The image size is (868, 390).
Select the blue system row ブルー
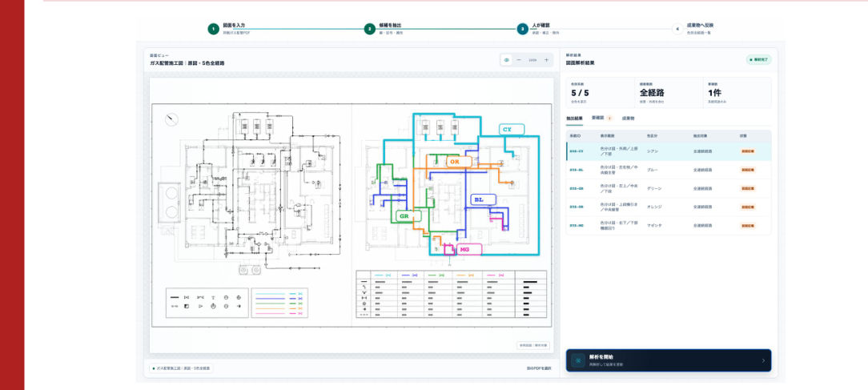[x=669, y=170]
